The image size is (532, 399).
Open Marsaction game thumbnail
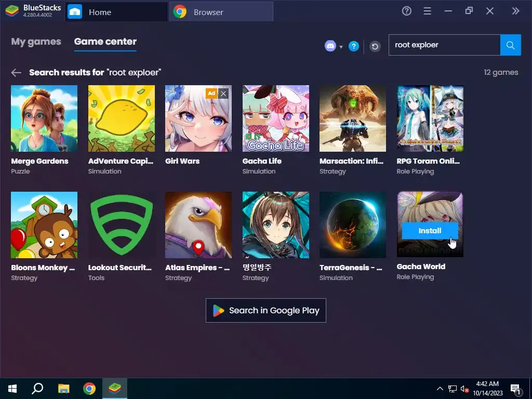point(353,118)
